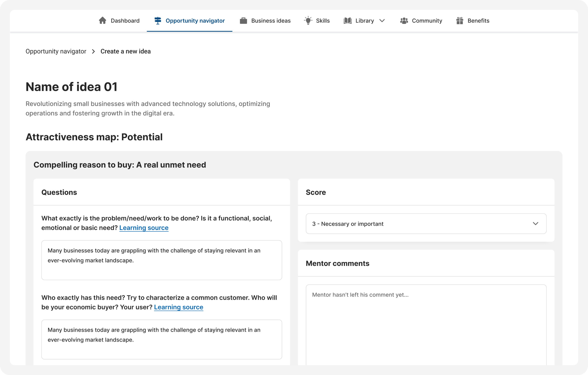Viewport: 588px width, 375px height.
Task: Select the Opportunity navigator tab
Action: [x=189, y=21]
